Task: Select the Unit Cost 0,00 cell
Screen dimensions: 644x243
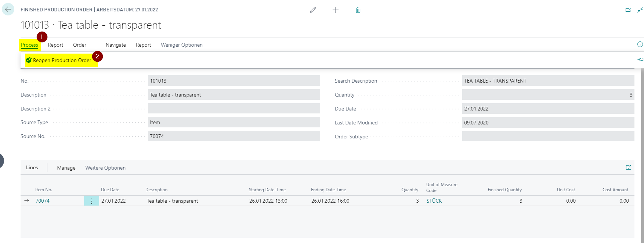Action: (571, 201)
